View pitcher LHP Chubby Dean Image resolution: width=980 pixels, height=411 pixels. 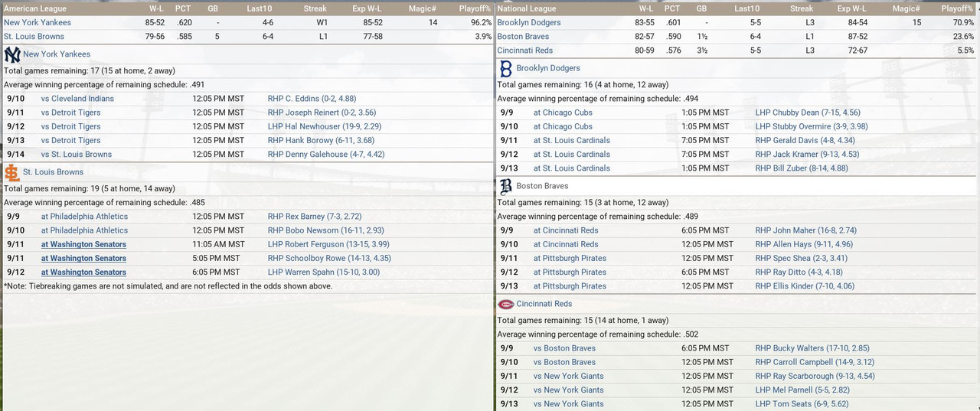[808, 113]
